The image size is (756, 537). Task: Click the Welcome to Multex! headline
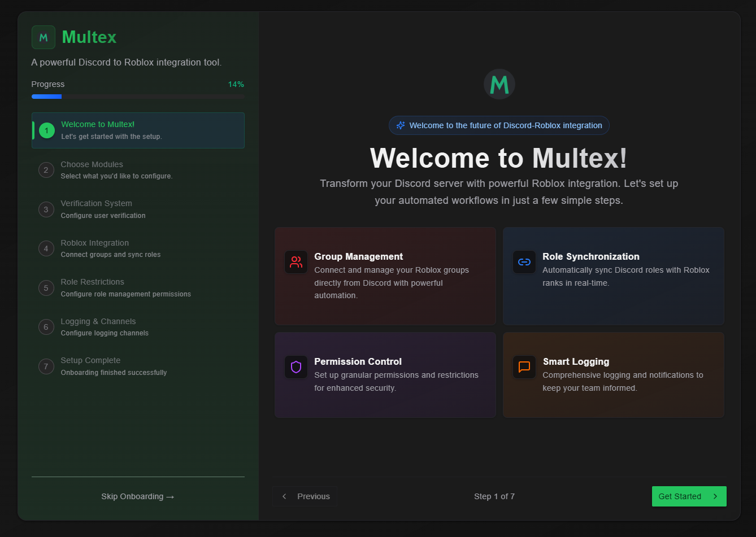[x=499, y=158]
